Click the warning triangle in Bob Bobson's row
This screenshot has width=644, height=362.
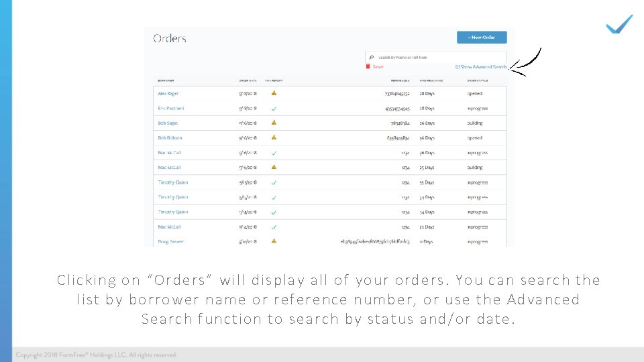pyautogui.click(x=274, y=137)
